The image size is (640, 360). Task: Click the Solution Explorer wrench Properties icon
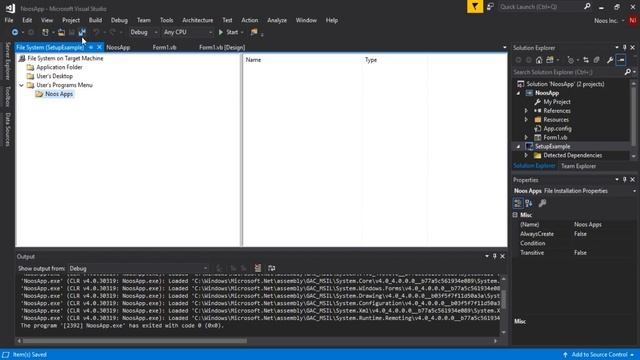point(610,60)
